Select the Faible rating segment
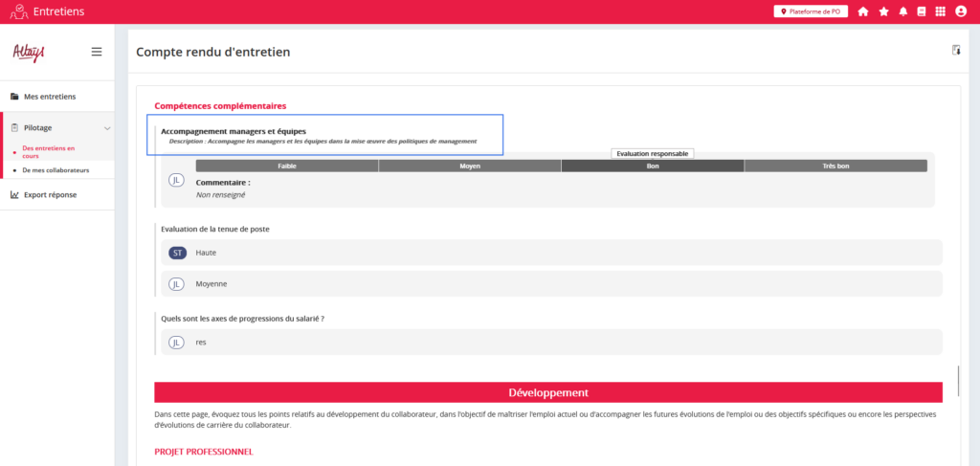Image resolution: width=980 pixels, height=466 pixels. coord(287,166)
